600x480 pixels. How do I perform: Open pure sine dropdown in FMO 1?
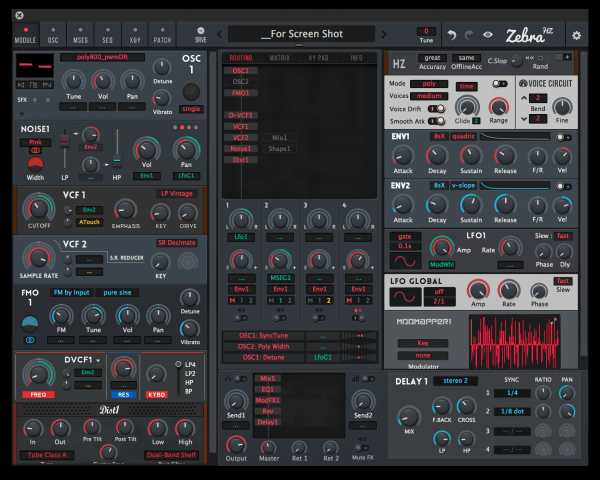[x=117, y=292]
